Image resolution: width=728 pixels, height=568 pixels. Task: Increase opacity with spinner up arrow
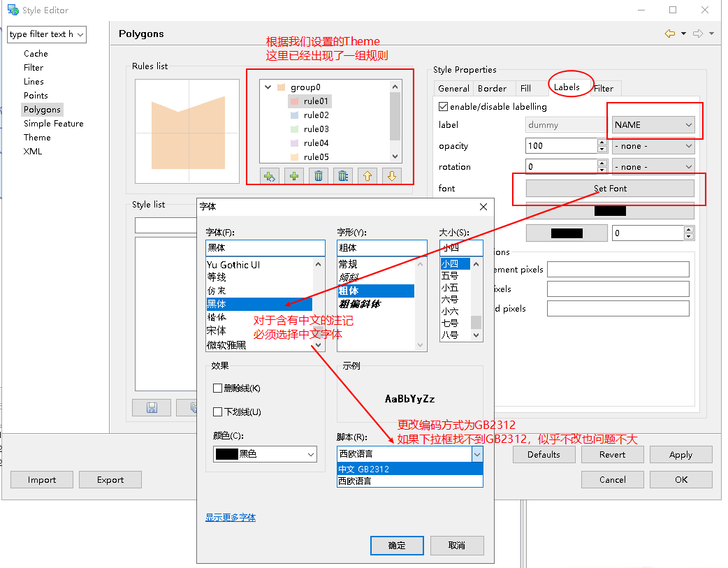(x=602, y=143)
